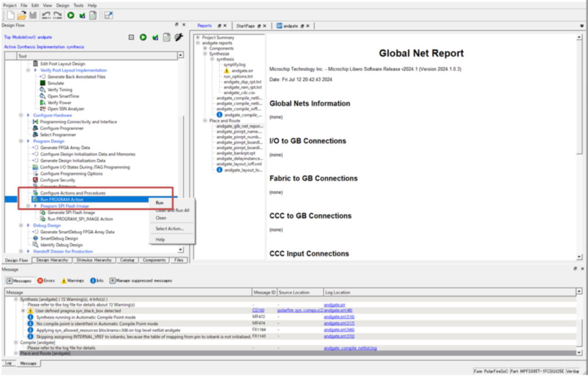The width and height of the screenshot is (588, 376).
Task: Expand the Project Summary report node
Action: click(x=198, y=37)
